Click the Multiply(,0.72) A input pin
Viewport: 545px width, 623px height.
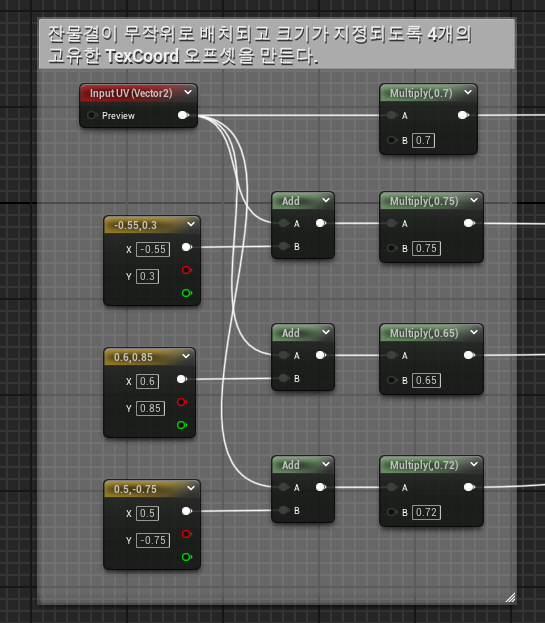coord(392,487)
